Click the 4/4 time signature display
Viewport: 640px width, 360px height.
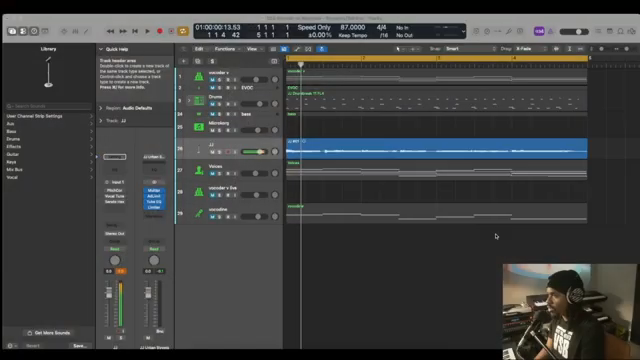coord(381,27)
